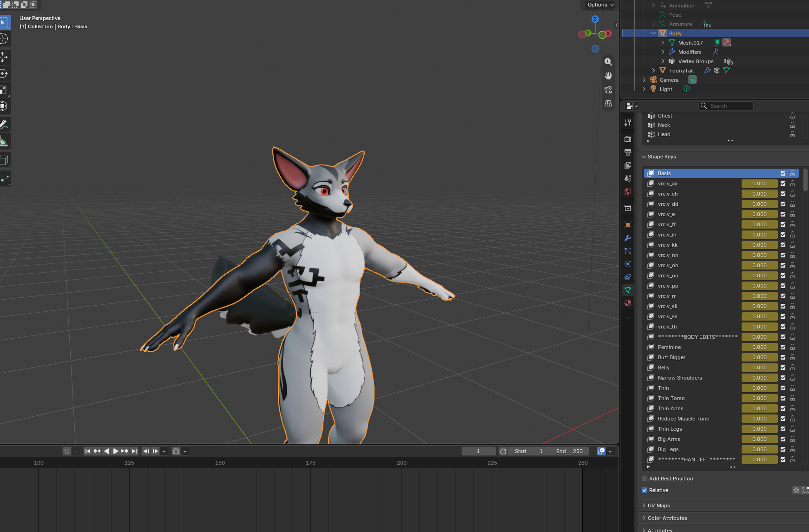Select the Basis shape key

point(721,173)
